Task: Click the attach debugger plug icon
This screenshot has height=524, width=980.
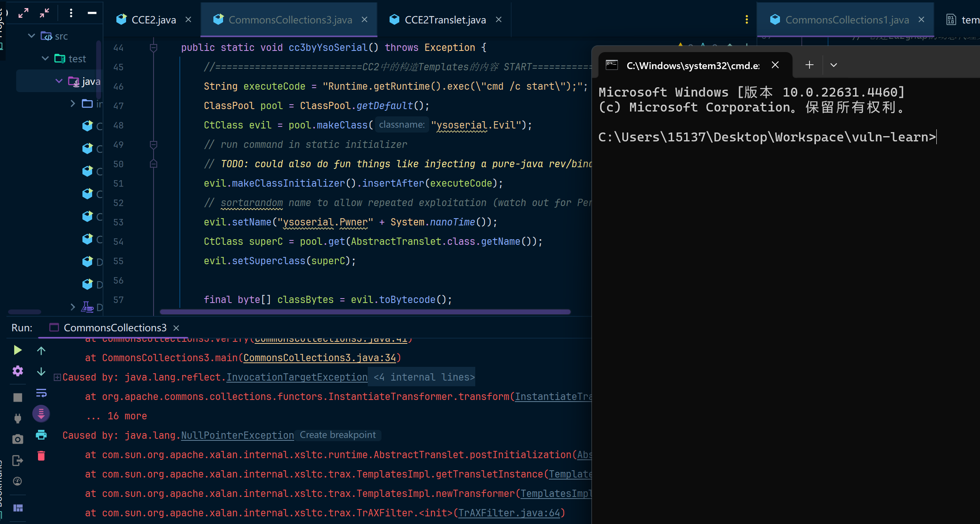Action: pyautogui.click(x=17, y=418)
